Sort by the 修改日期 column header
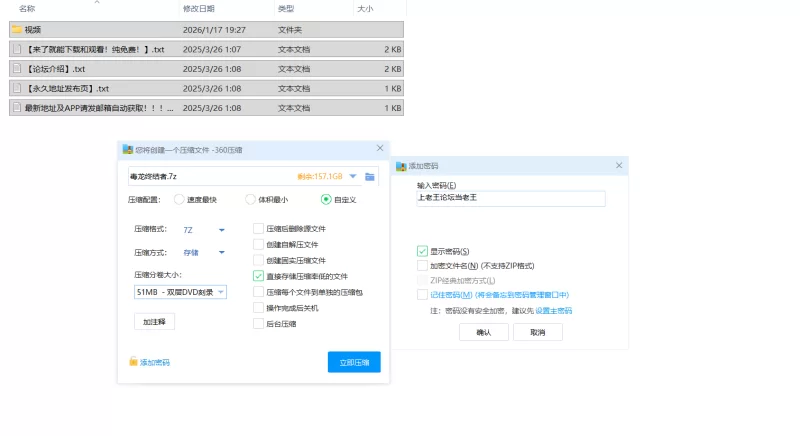This screenshot has width=800, height=436. click(198, 9)
